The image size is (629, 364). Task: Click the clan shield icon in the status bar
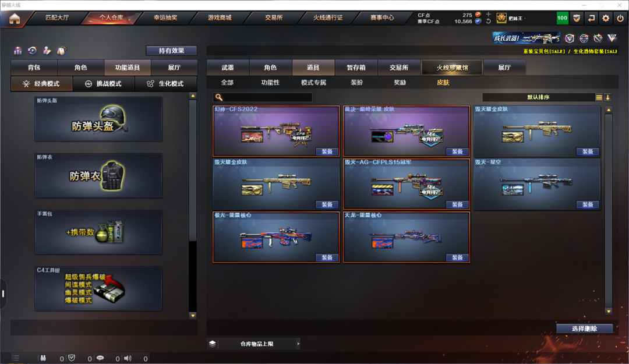click(72, 358)
